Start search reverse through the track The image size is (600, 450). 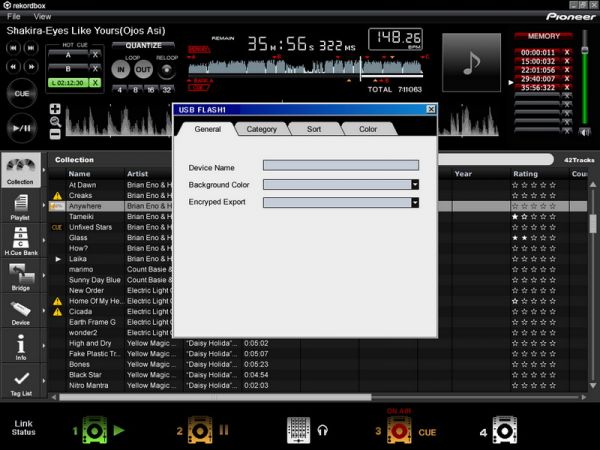(13, 67)
